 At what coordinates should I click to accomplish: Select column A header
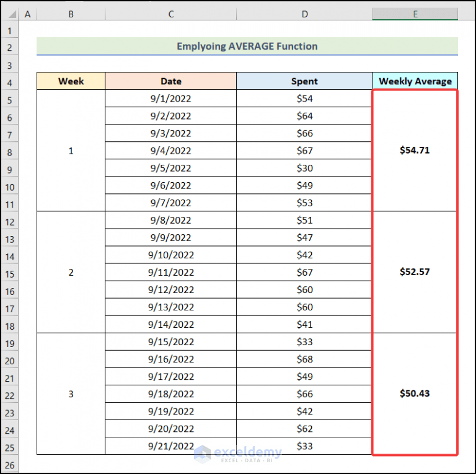point(28,14)
